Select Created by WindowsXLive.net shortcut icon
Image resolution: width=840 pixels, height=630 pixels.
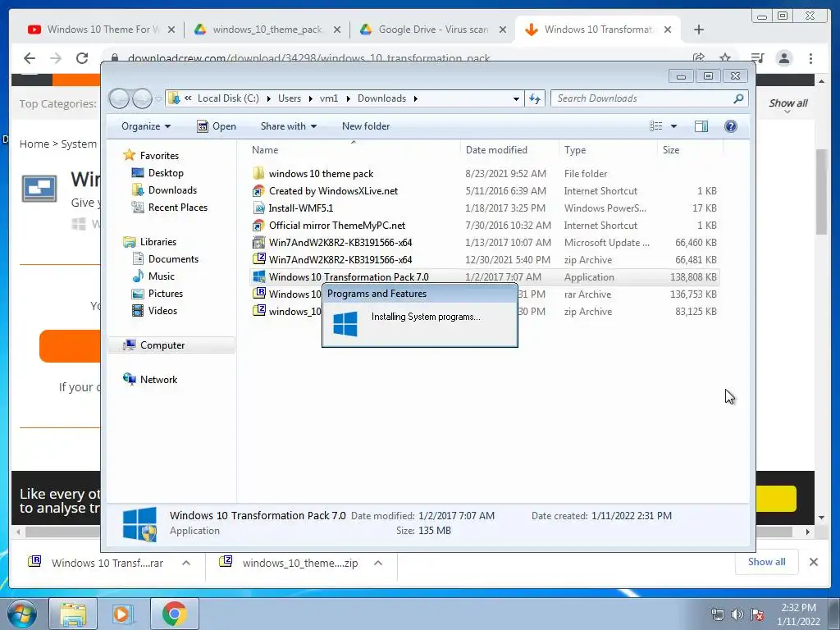click(x=258, y=190)
